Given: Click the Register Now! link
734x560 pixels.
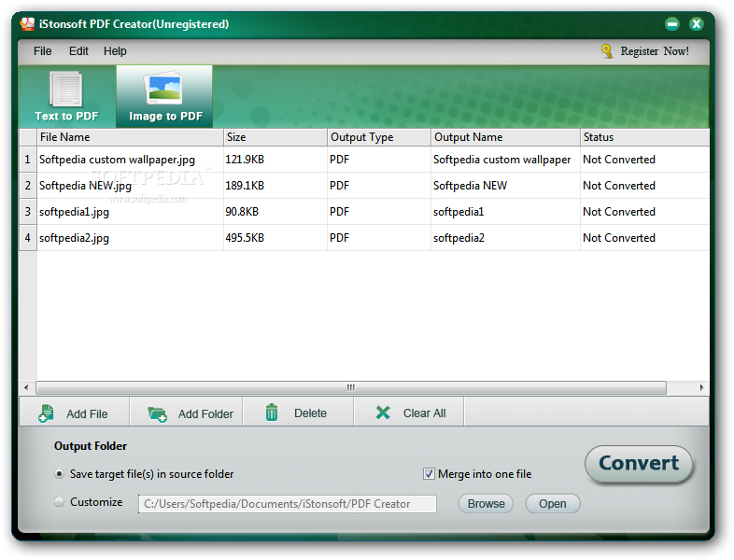Looking at the screenshot, I should (655, 51).
